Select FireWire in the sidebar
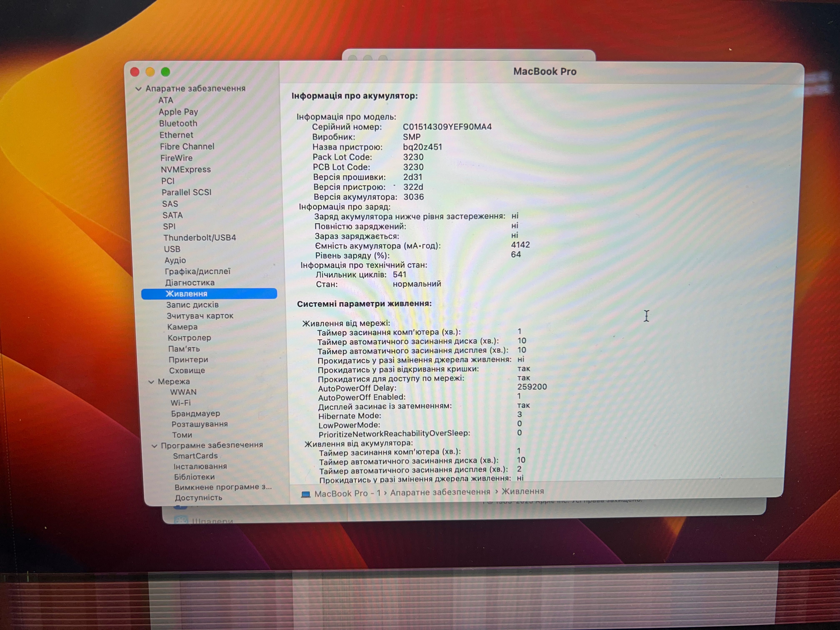The width and height of the screenshot is (840, 630). pos(176,158)
